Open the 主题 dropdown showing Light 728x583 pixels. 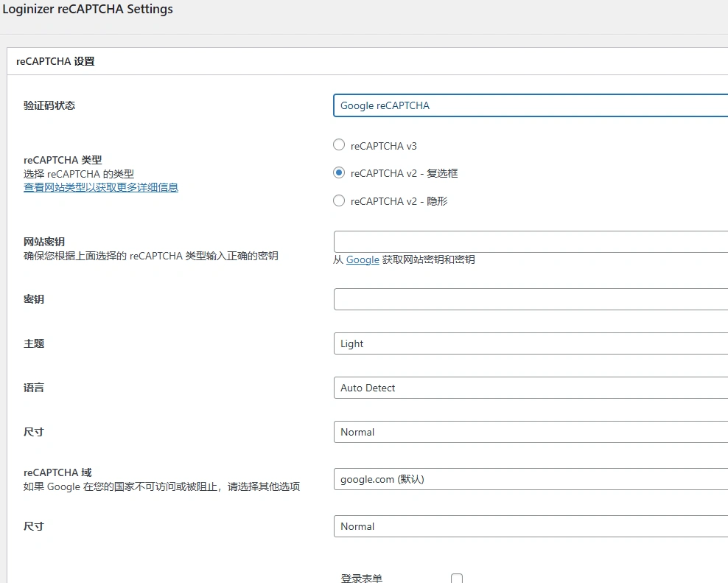point(529,343)
